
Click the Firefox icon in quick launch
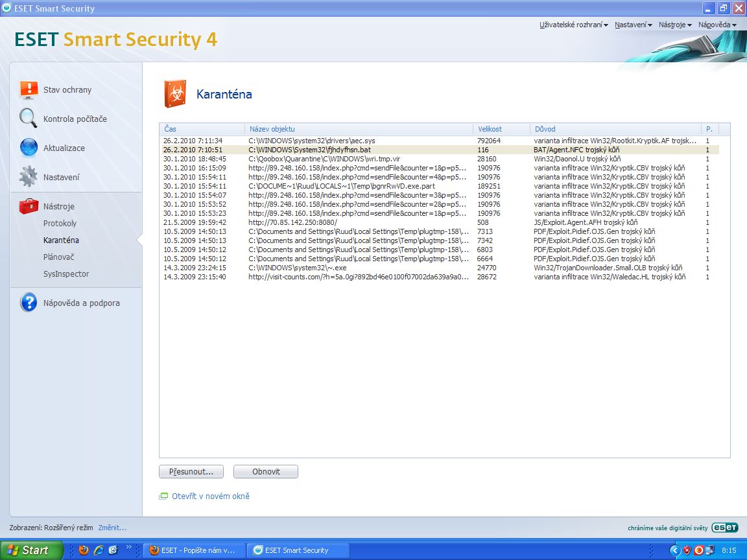[84, 550]
